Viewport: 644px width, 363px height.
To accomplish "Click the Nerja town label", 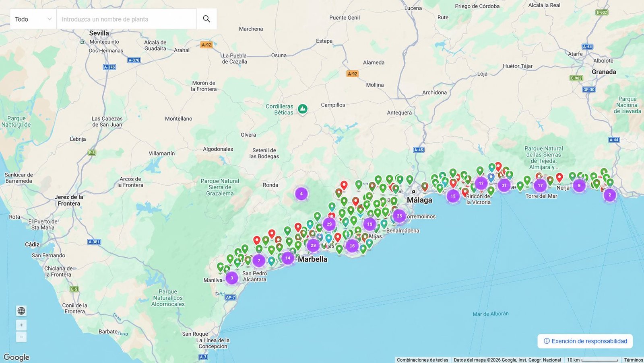I will (x=563, y=188).
